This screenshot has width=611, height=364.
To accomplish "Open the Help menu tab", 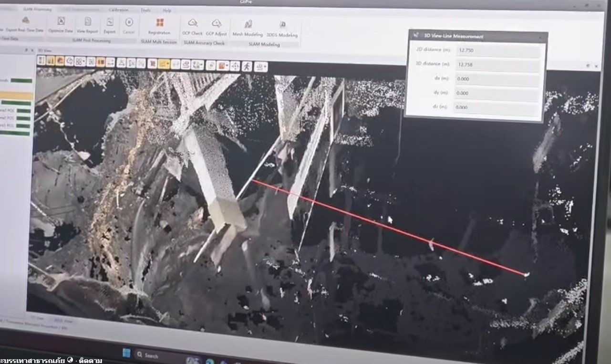I will (x=167, y=10).
